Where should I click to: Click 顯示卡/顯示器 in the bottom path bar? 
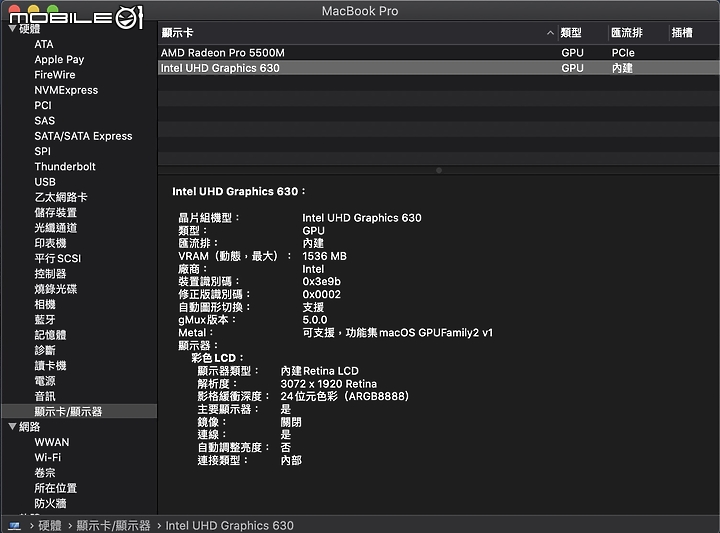tap(113, 525)
